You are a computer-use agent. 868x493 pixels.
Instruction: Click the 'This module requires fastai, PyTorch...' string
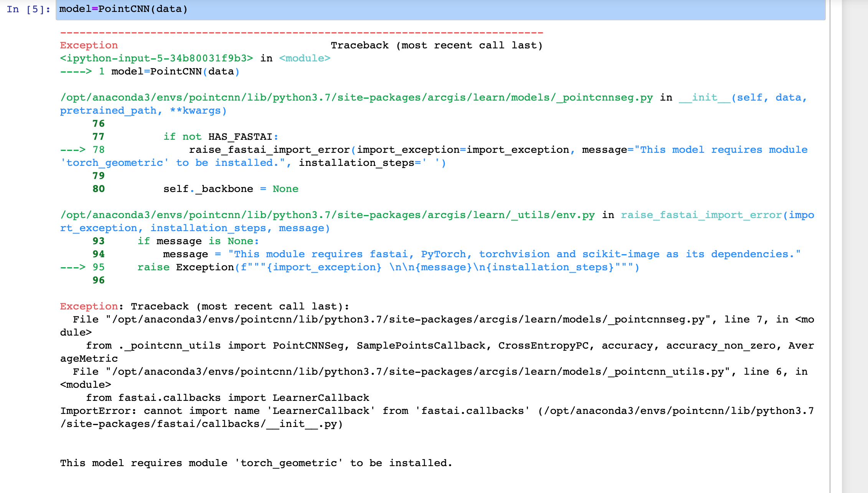coord(514,254)
